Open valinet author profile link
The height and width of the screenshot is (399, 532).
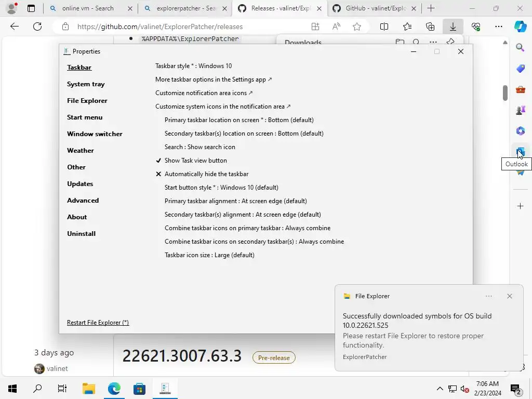(57, 368)
